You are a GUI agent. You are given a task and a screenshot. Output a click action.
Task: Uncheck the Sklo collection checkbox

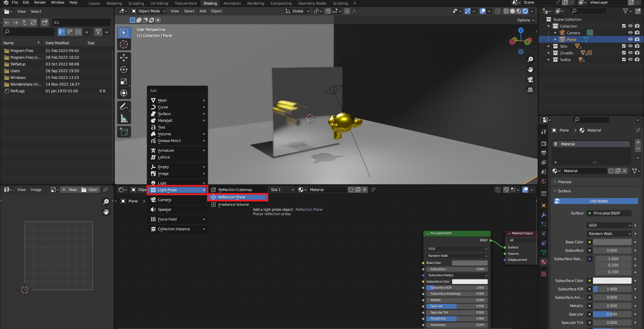click(x=624, y=46)
